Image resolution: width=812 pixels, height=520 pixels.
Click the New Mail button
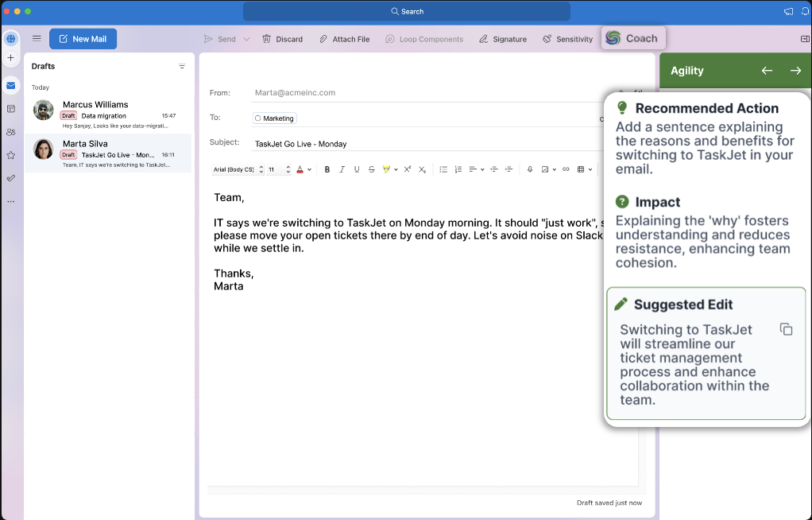click(x=83, y=39)
